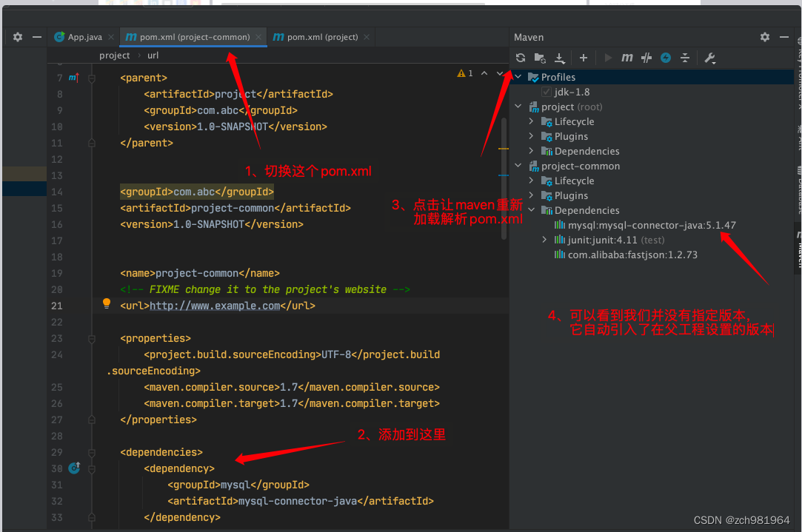Image resolution: width=802 pixels, height=532 pixels.
Task: Fold the properties block at line 23
Action: pyautogui.click(x=92, y=339)
